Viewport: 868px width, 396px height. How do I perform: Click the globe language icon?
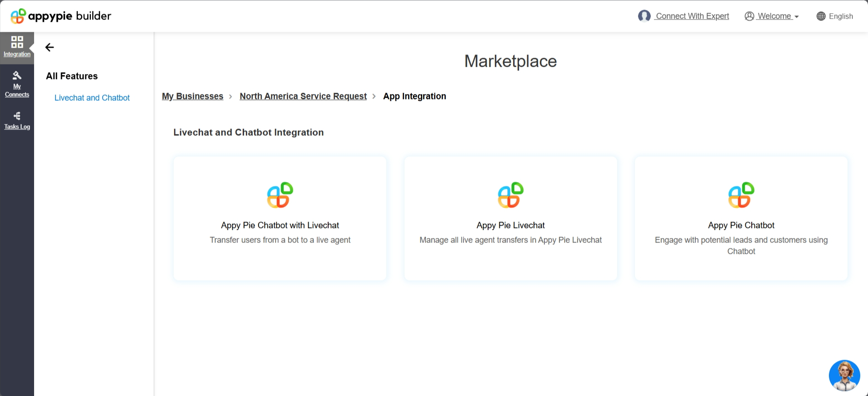point(821,16)
